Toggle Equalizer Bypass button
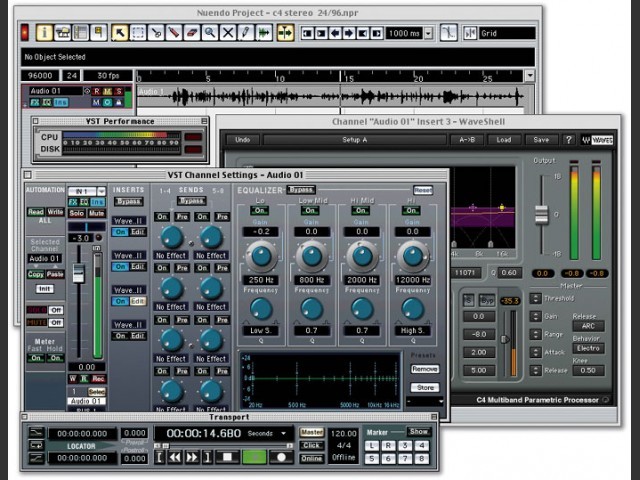The height and width of the screenshot is (480, 640). [301, 190]
